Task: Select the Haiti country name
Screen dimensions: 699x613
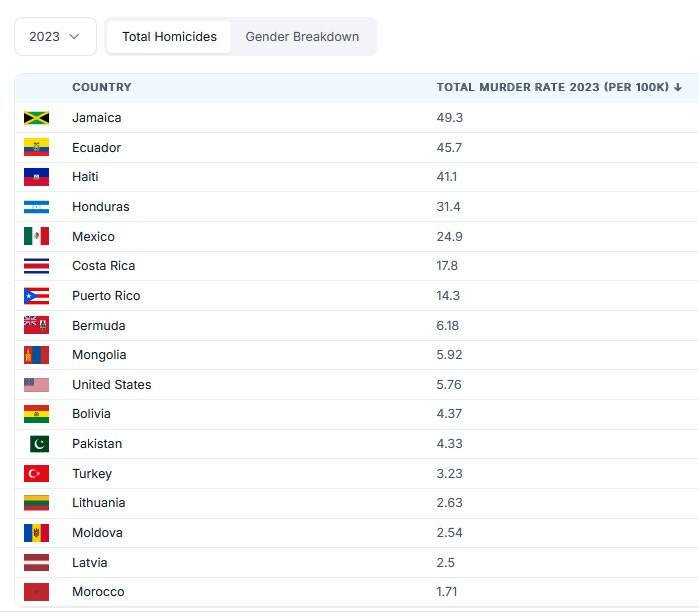Action: [x=85, y=177]
